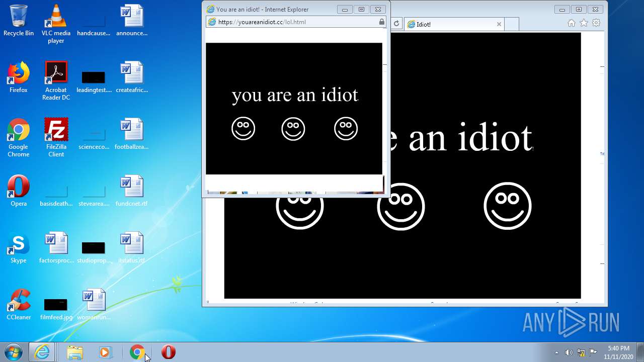Select footballzea... Word document
Viewport: 644px width, 362px height.
click(132, 134)
